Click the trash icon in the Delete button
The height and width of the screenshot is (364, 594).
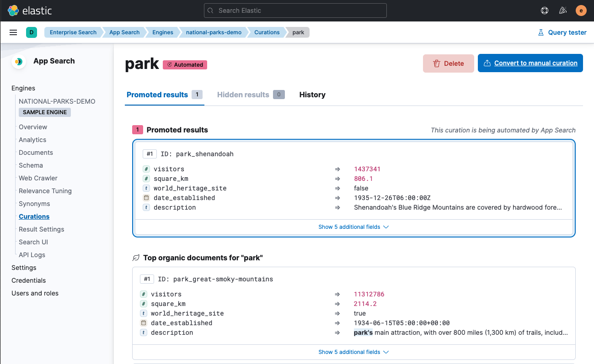coord(437,63)
